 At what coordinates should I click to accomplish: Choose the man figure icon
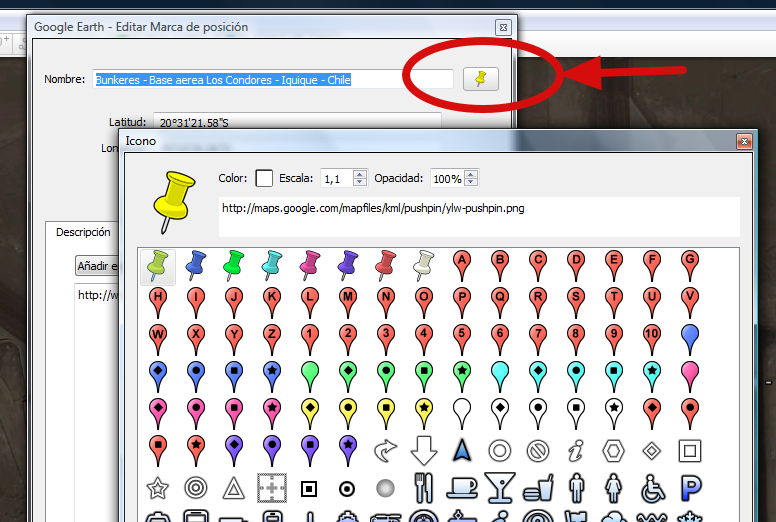[x=577, y=488]
